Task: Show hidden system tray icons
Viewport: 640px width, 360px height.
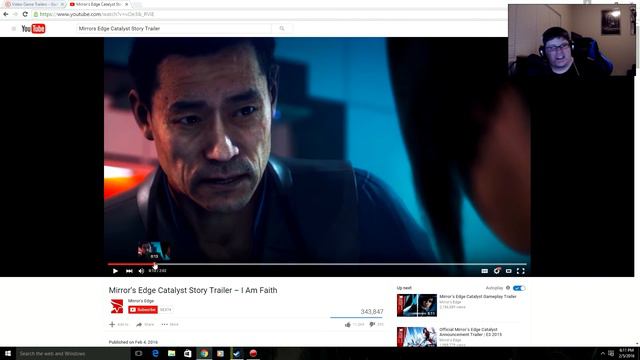Action: tap(602, 353)
